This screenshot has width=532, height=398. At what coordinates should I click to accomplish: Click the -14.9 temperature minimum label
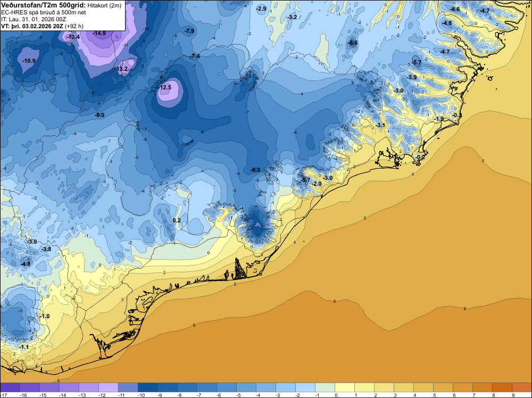(x=99, y=33)
